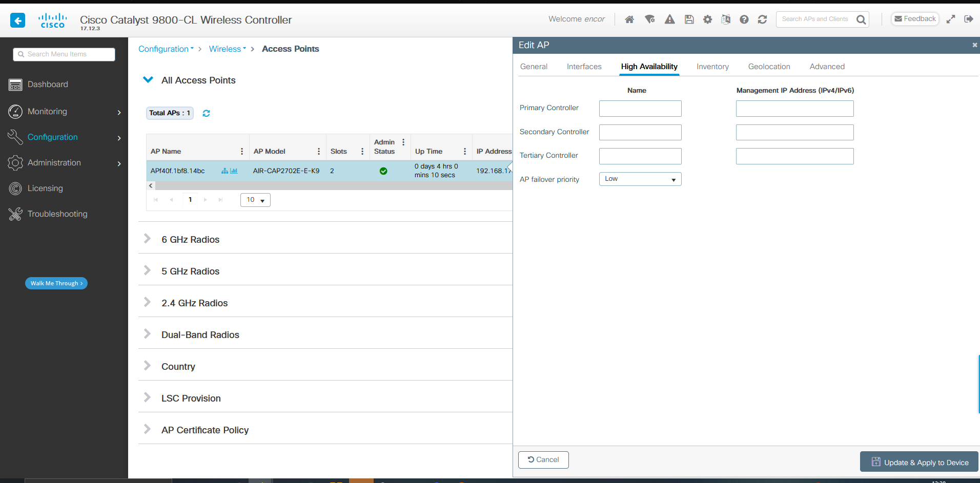Select page 1 in table pager
The height and width of the screenshot is (483, 980).
click(190, 200)
